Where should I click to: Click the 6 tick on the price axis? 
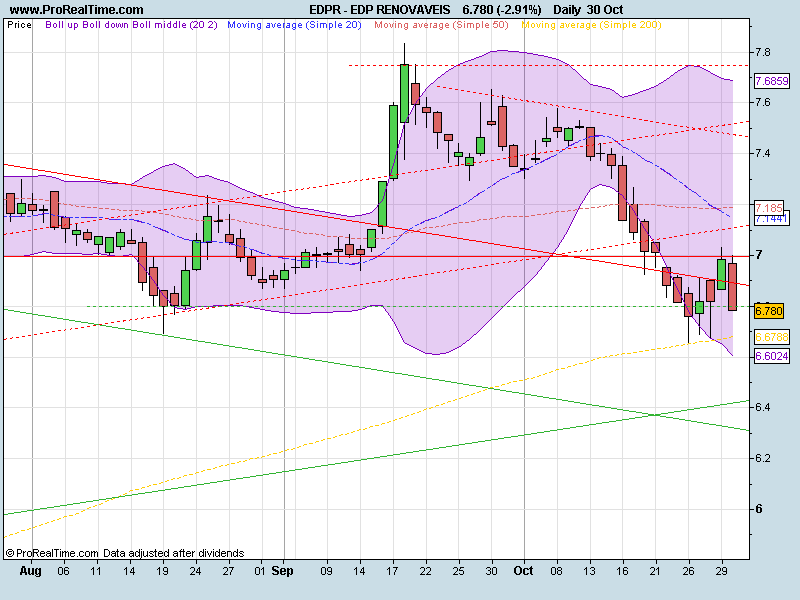(759, 509)
